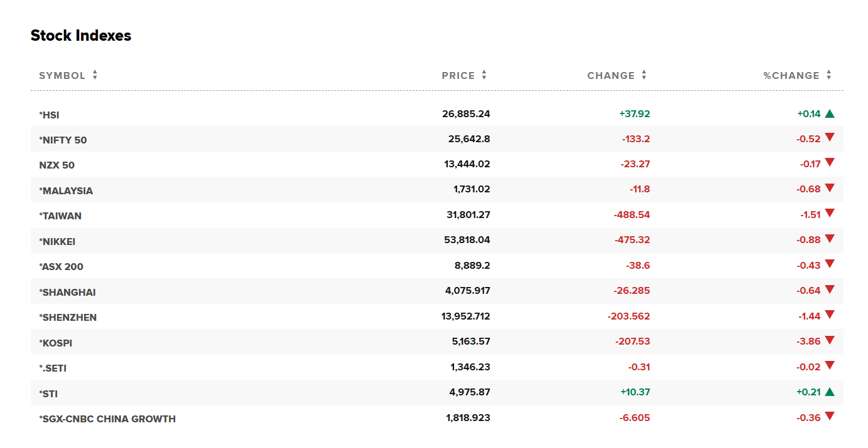Open the NZX 50 index link
The height and width of the screenshot is (448, 868).
56,165
